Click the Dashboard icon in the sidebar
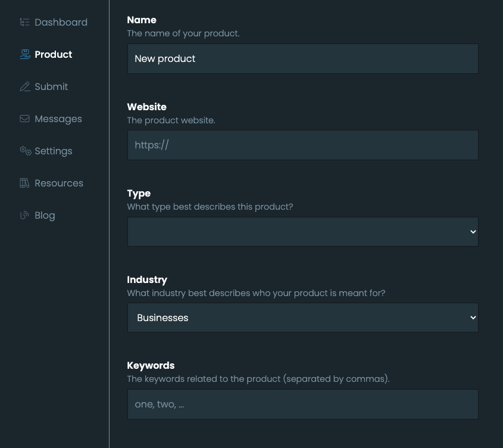503x448 pixels. [x=24, y=23]
